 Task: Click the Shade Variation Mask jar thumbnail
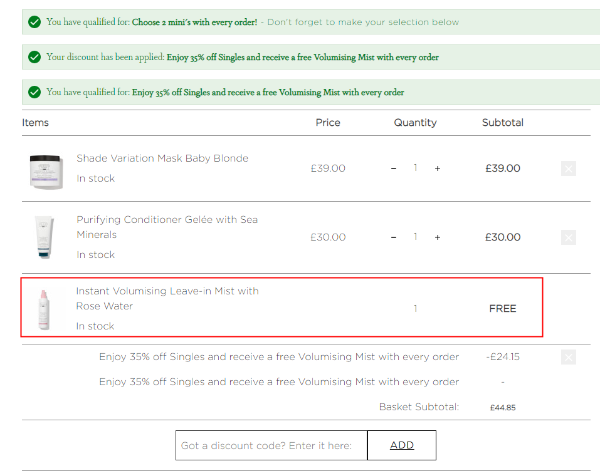(x=45, y=168)
